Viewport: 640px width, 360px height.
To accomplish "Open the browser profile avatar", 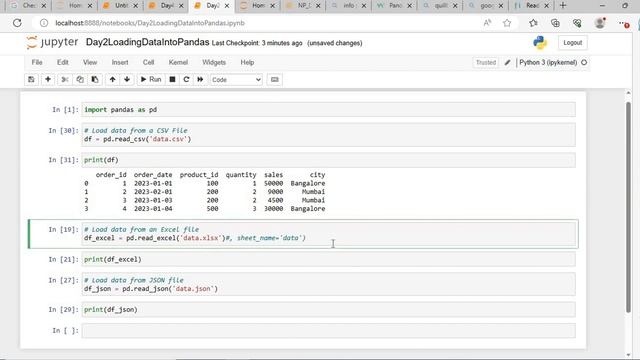I will [600, 23].
